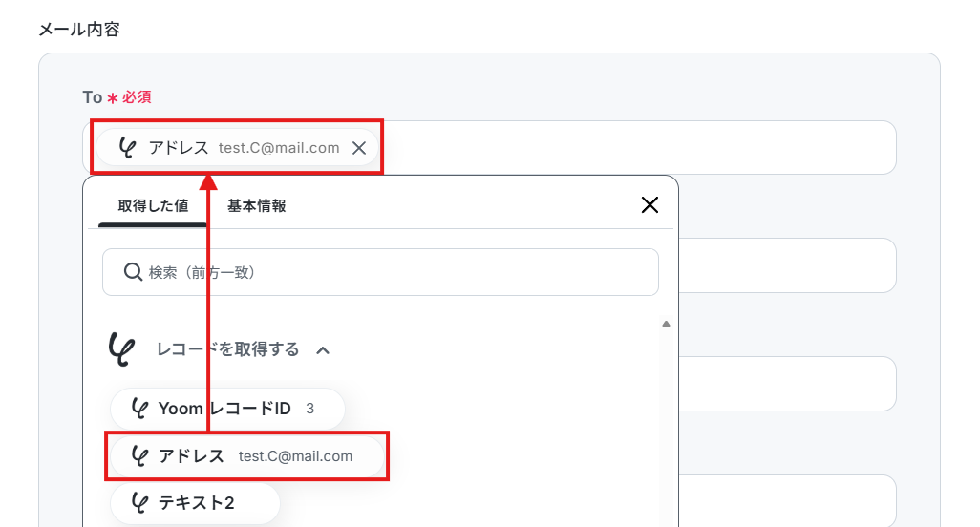Viewport: 980px width, 527px height.
Task: Select the 取得した値 tab
Action: pyautogui.click(x=153, y=205)
